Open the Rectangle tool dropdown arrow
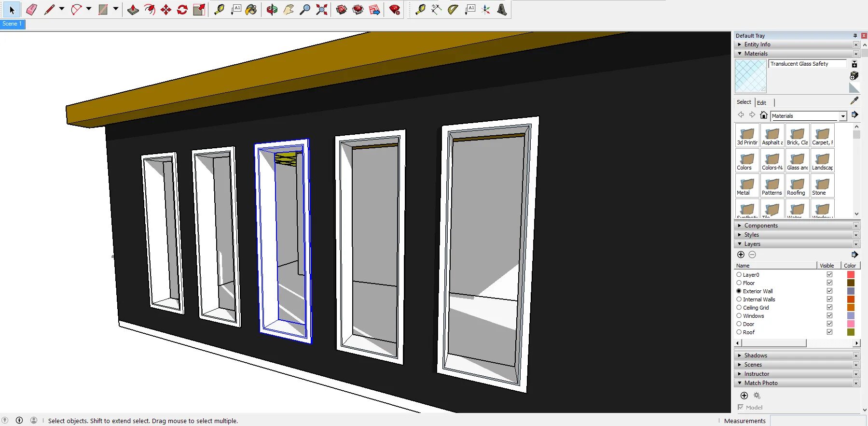 point(116,9)
